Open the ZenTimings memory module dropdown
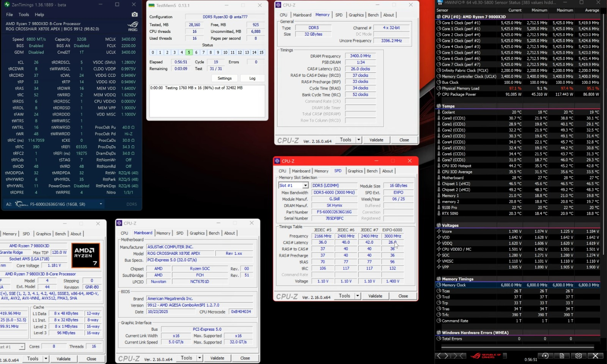Image resolution: width=607 pixels, height=364 pixels. pos(101,204)
